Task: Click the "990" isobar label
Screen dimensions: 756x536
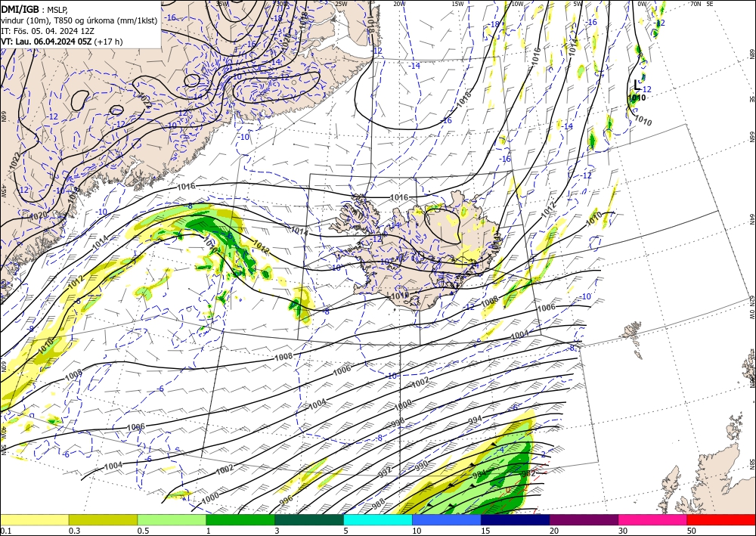Action: click(x=421, y=465)
